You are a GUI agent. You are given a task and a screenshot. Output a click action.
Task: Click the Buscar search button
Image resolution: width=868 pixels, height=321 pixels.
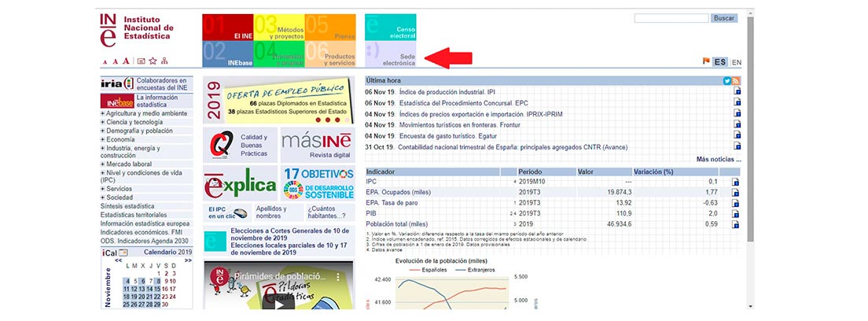pos(723,18)
